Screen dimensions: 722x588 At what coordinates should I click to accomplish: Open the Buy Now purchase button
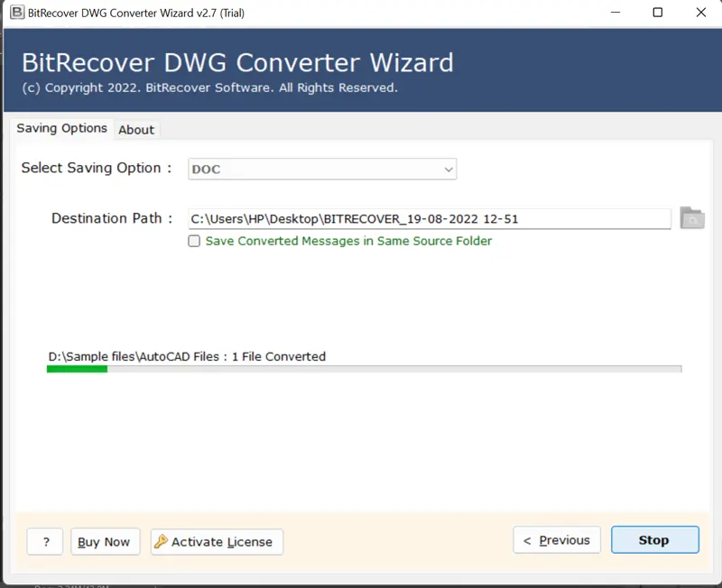(x=105, y=541)
